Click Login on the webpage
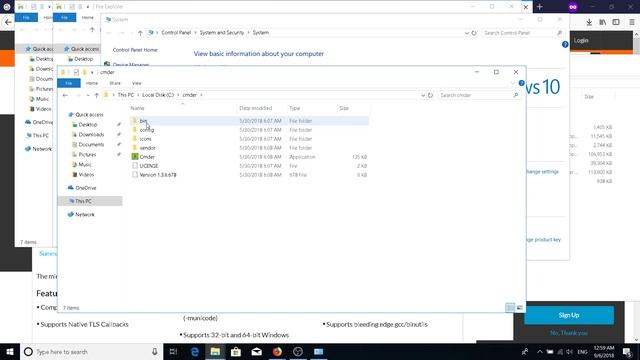The image size is (640, 360). click(581, 40)
